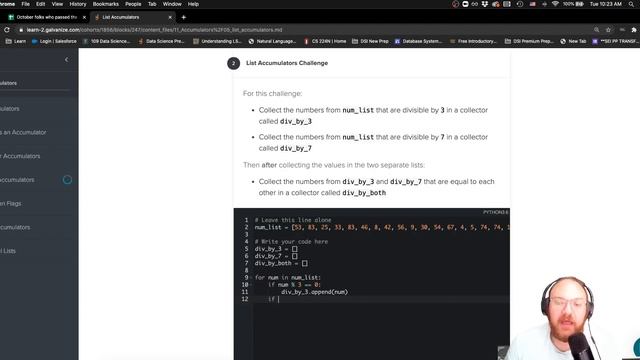Open the 'l Lists' lesson in the sidebar
This screenshot has height=360, width=640.
click(8, 251)
